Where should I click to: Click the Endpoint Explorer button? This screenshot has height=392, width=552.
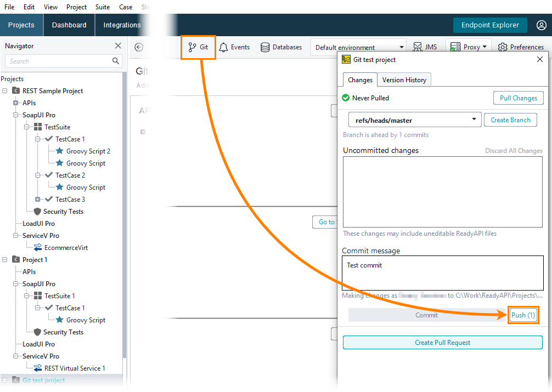click(490, 25)
